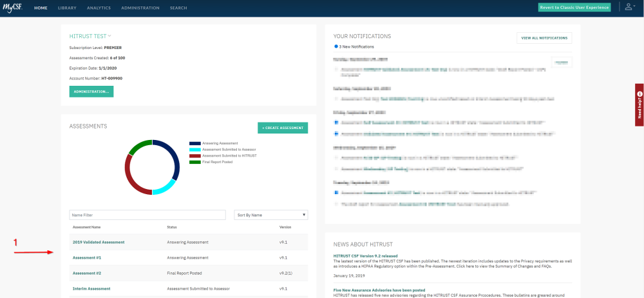Screen dimensions: 644x298
Task: Click the red Submitted to HITRUST legend swatch
Action: pyautogui.click(x=194, y=155)
